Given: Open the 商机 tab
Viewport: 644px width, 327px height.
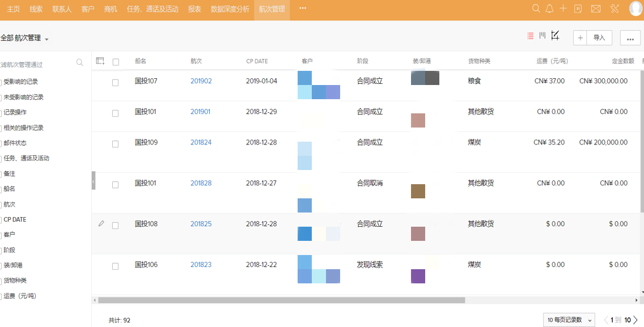Looking at the screenshot, I should pyautogui.click(x=111, y=9).
